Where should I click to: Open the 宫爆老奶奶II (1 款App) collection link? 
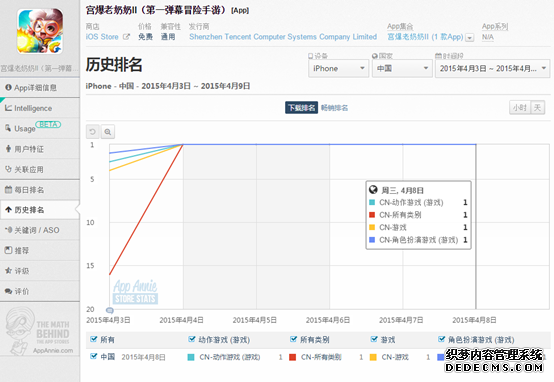click(x=425, y=37)
